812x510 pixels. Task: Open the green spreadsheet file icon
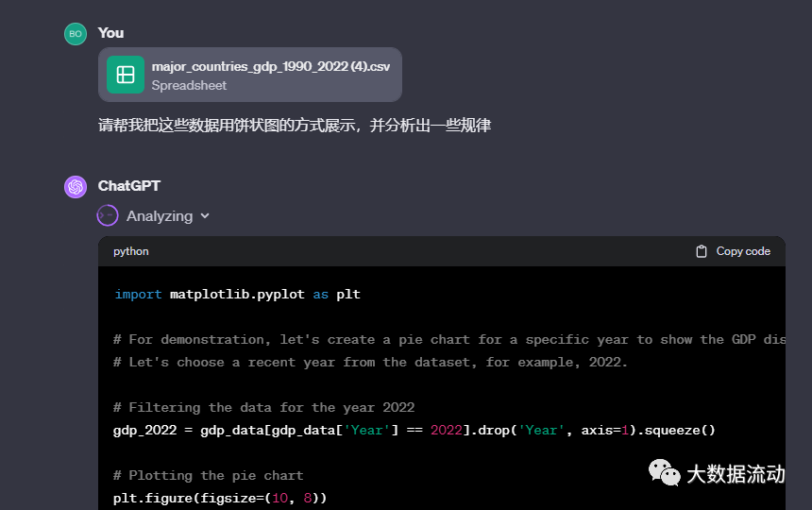126,75
